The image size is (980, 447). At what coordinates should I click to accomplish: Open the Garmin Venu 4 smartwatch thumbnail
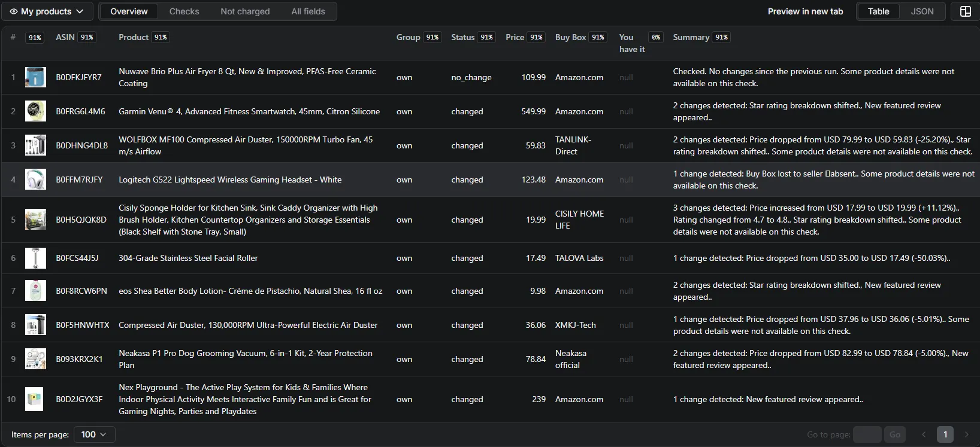(x=35, y=111)
